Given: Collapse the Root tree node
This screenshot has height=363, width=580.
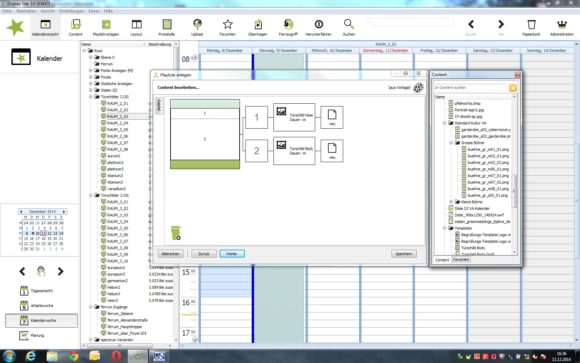Looking at the screenshot, I should click(x=84, y=51).
